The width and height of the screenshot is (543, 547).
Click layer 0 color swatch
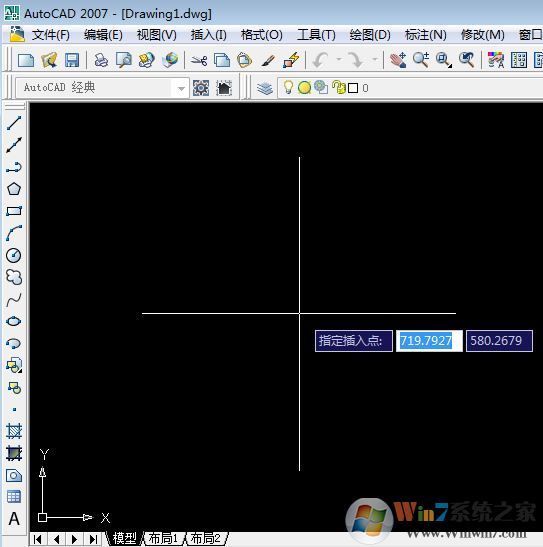coord(353,88)
